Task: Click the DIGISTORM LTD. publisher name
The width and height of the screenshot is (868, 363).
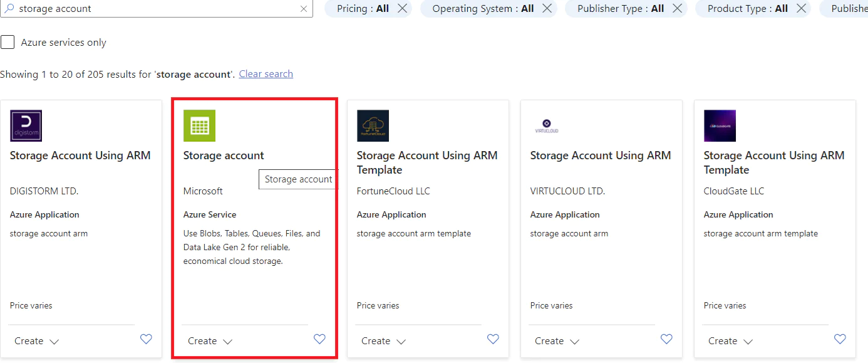Action: (x=44, y=191)
